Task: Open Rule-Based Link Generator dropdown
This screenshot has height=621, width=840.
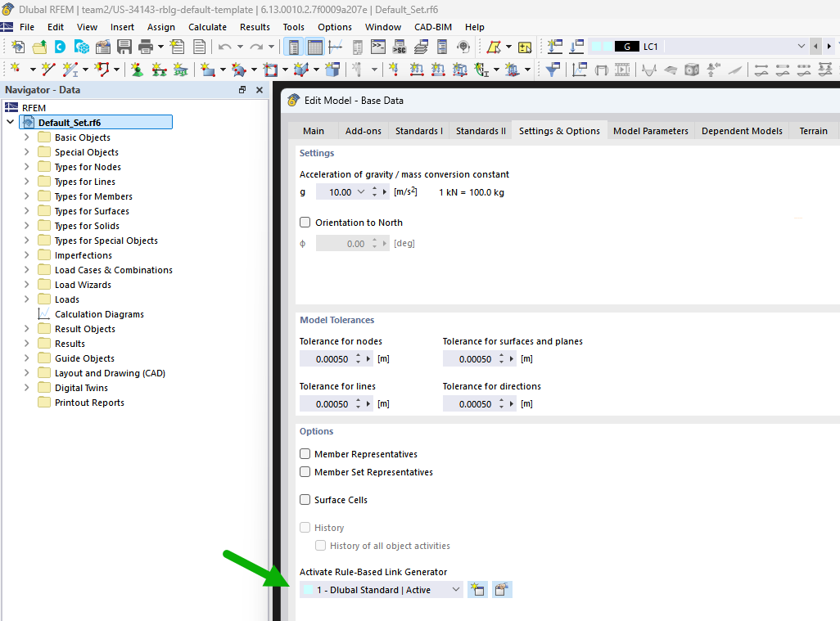Action: [455, 589]
